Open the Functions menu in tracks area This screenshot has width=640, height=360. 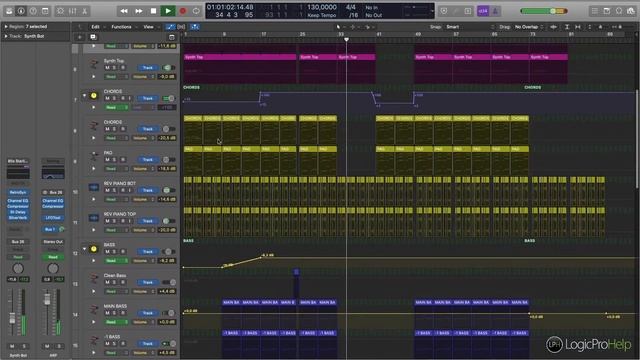pos(123,27)
